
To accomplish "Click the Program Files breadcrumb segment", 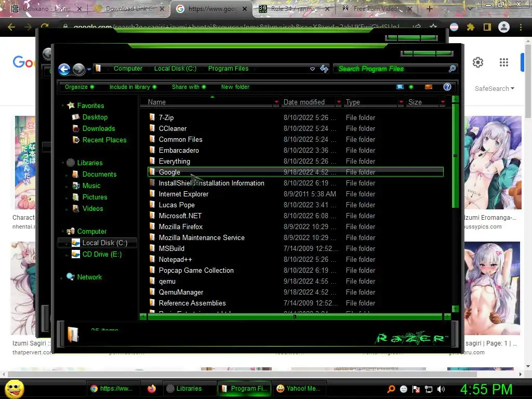I will click(x=228, y=69).
